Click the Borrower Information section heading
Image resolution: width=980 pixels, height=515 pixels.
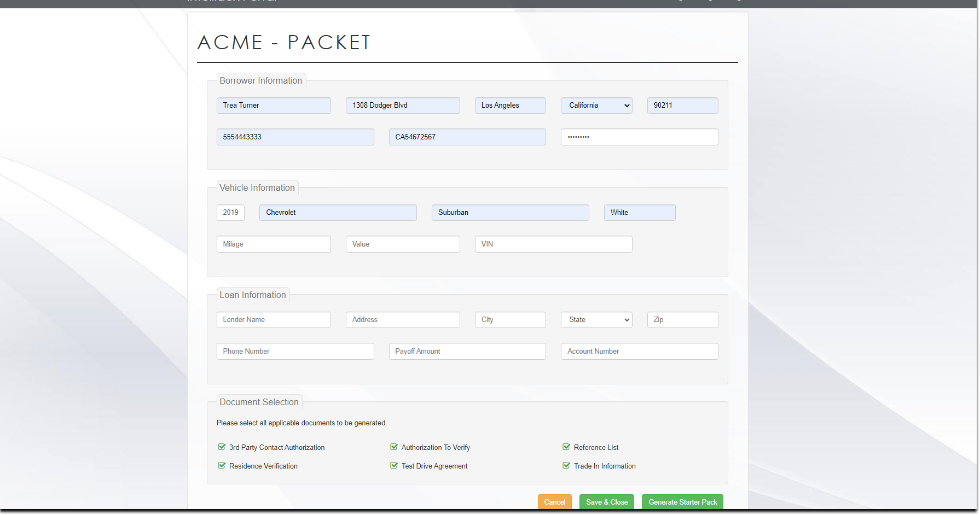(261, 81)
